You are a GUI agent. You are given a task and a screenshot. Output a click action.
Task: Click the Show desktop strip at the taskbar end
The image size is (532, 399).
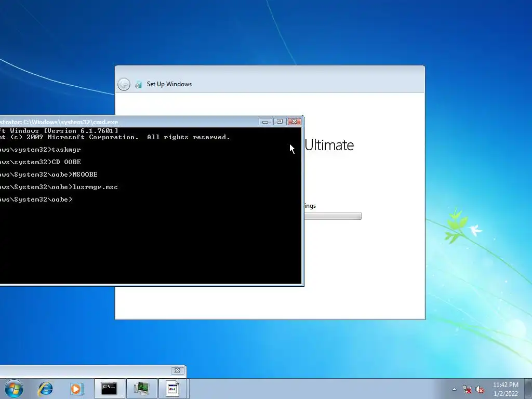click(528, 389)
